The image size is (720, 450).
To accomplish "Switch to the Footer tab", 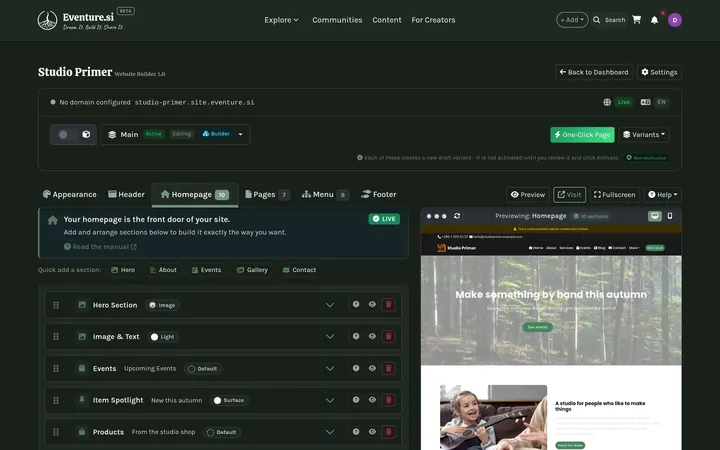I will pos(379,194).
